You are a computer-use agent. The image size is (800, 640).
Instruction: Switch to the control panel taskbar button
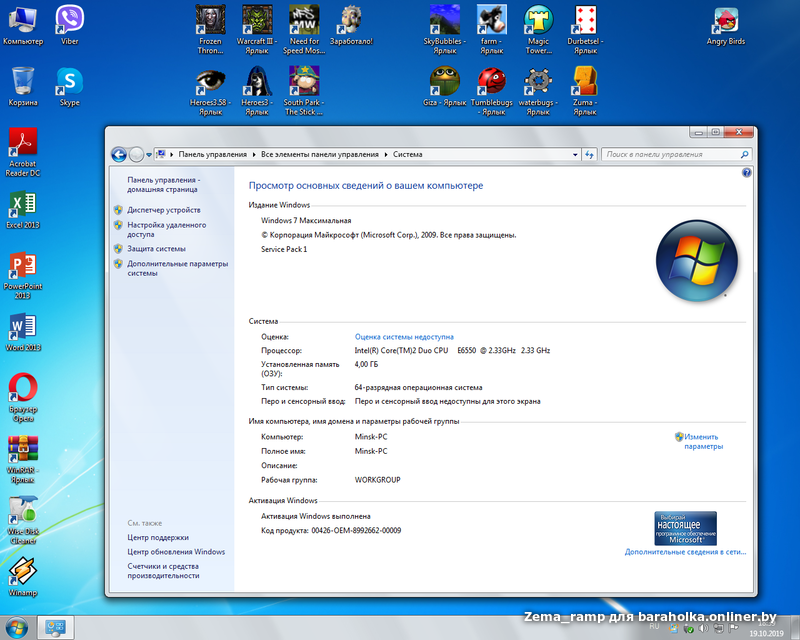click(56, 627)
